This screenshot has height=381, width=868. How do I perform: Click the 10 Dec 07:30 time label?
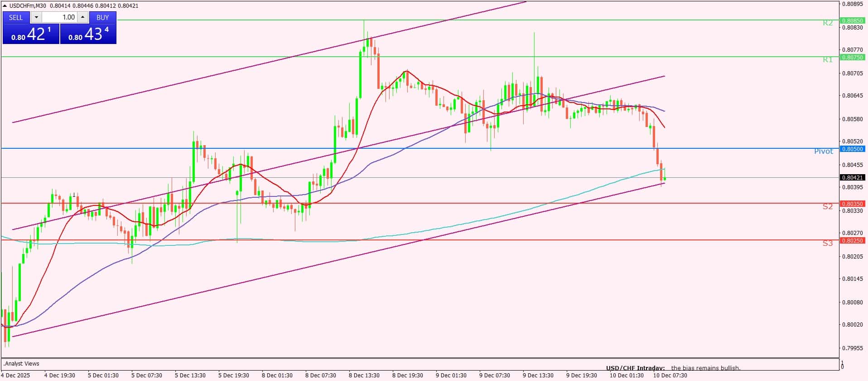[670, 375]
